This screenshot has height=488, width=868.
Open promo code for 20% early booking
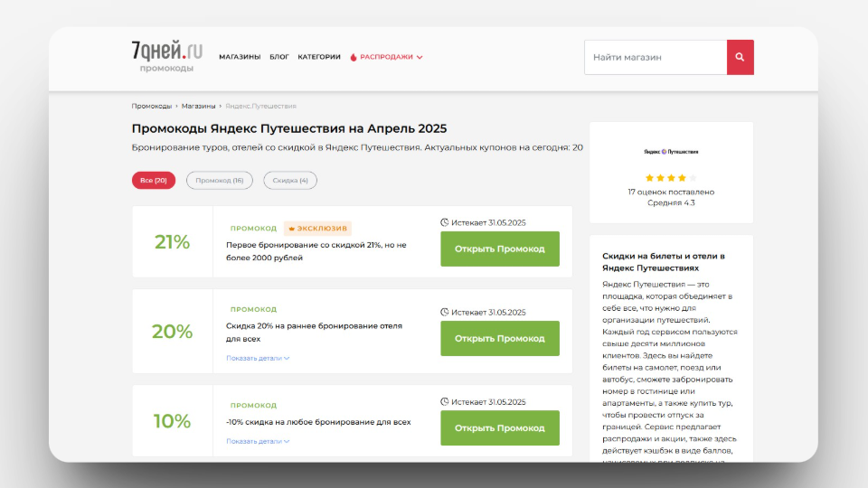pyautogui.click(x=500, y=339)
